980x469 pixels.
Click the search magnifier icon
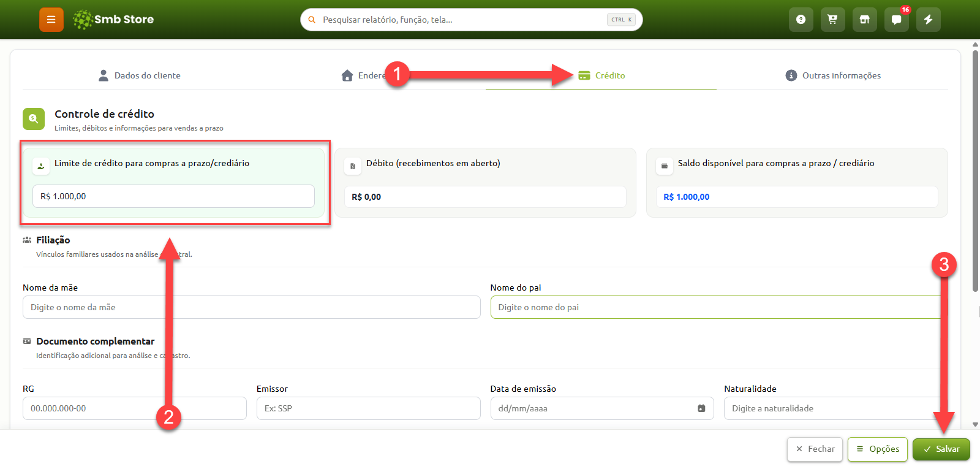coord(312,20)
